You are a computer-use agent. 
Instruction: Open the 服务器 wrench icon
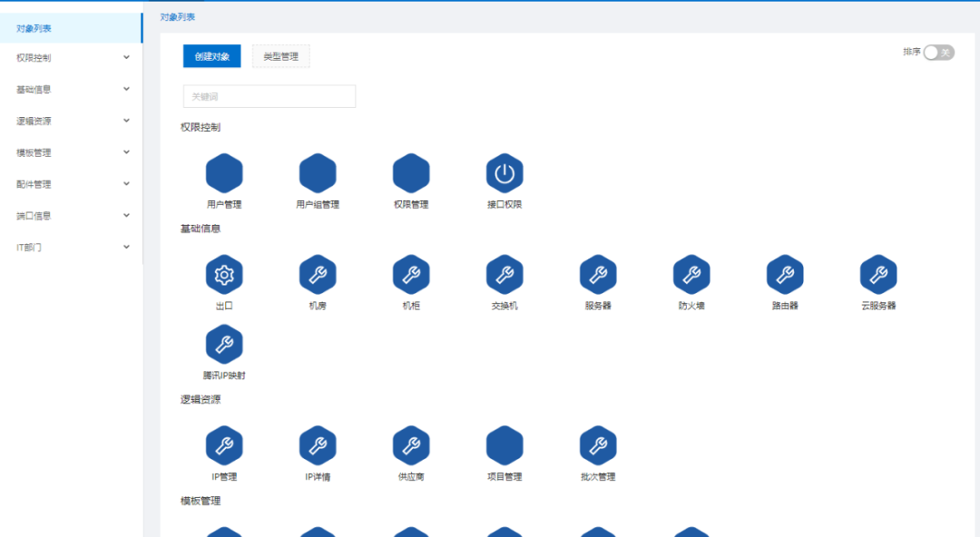[598, 275]
